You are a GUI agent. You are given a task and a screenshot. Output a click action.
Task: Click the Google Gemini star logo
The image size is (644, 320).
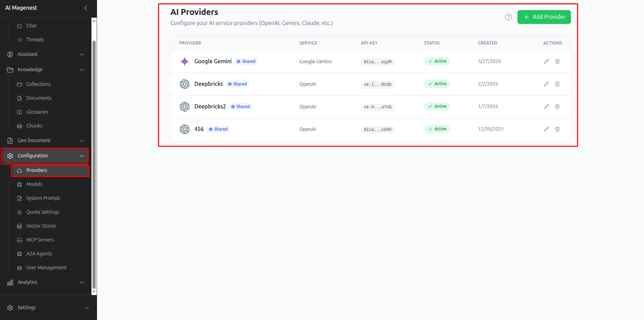[185, 61]
